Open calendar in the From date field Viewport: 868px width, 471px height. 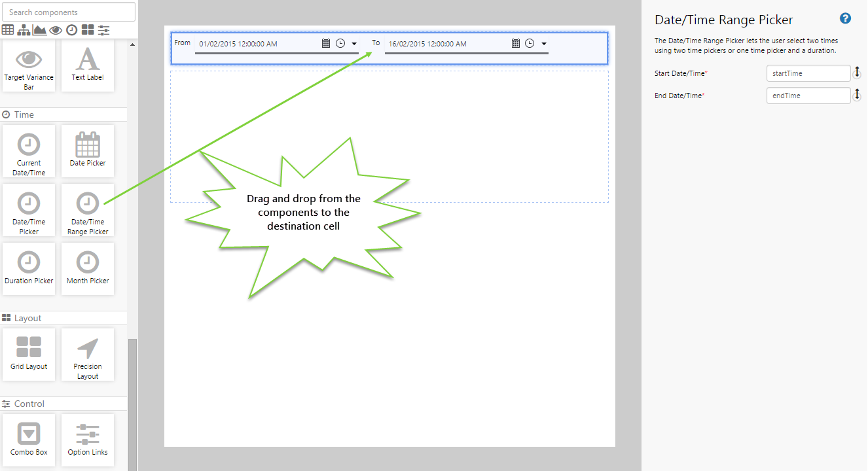pos(326,44)
